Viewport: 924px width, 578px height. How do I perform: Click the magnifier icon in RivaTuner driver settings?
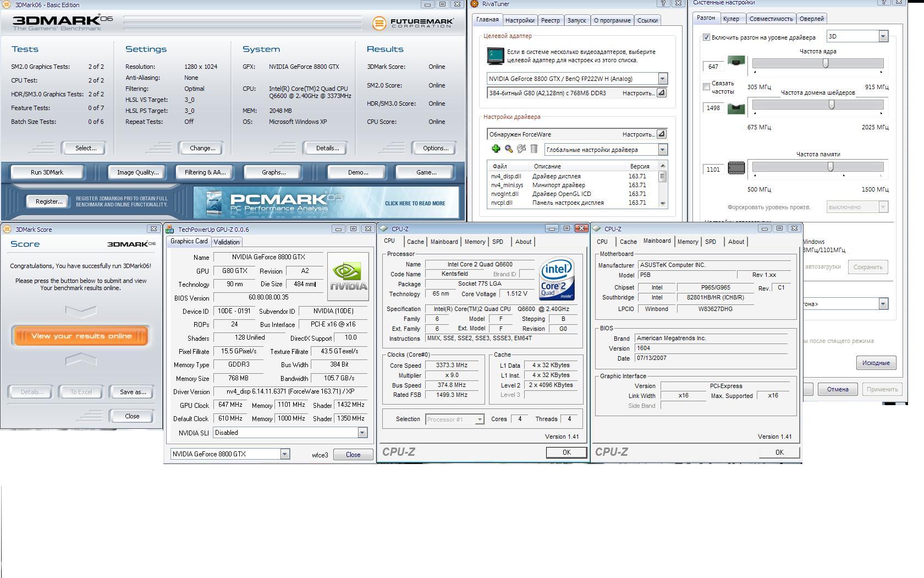(509, 149)
